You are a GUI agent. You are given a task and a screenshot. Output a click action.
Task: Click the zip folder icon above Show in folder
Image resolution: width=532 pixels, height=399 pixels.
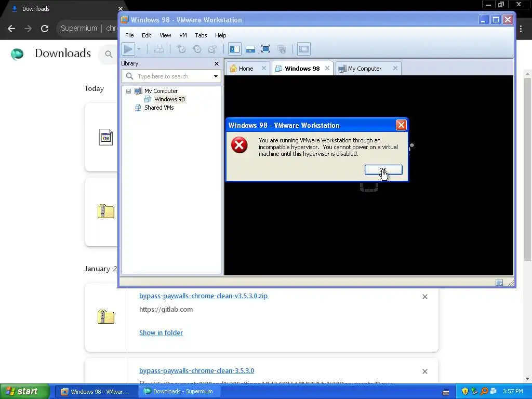(106, 316)
